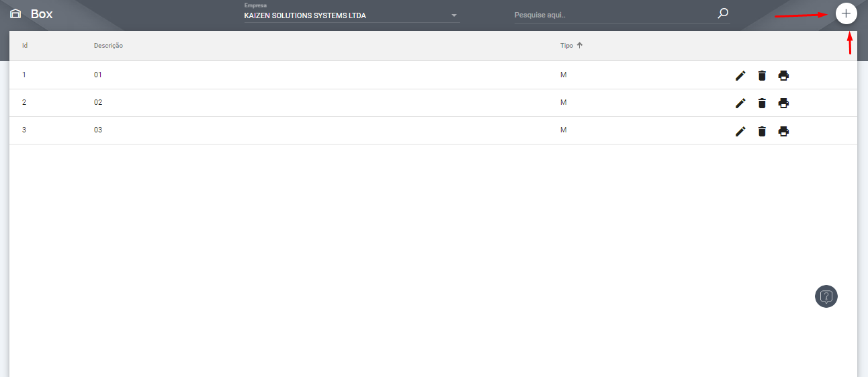The width and height of the screenshot is (868, 377).
Task: Sort by Tipo using the arrow icon
Action: click(580, 46)
